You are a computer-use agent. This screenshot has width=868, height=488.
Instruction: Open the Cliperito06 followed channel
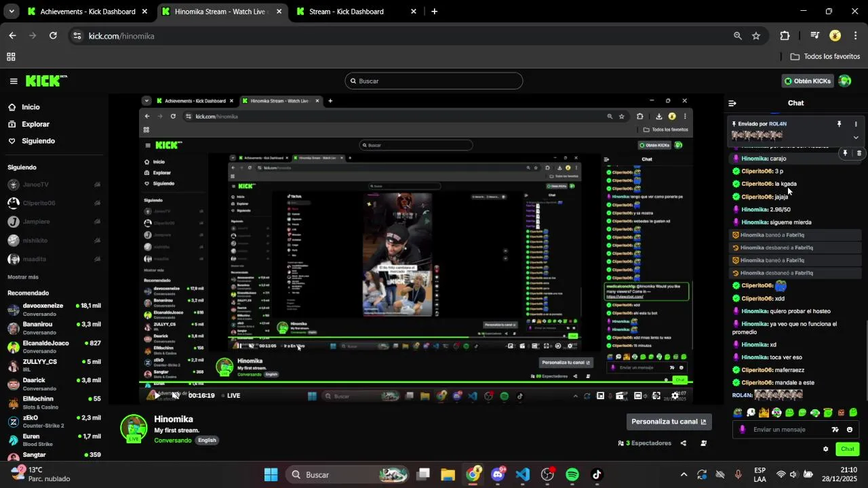(54, 203)
